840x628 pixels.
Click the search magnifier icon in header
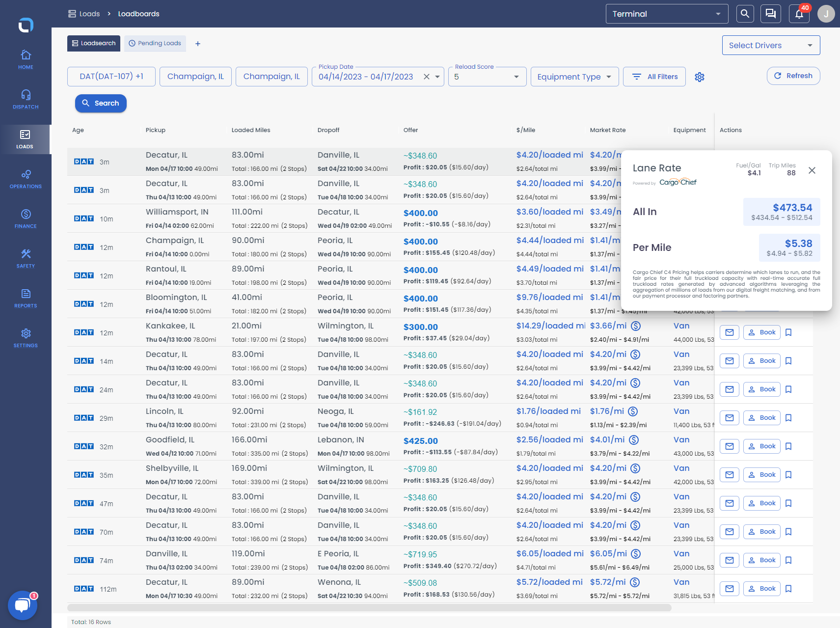(745, 14)
